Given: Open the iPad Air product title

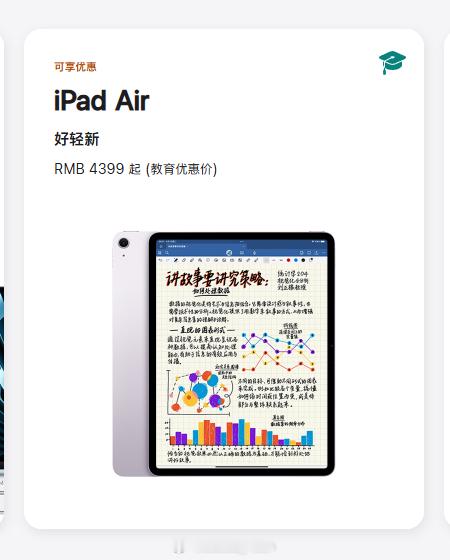Looking at the screenshot, I should [x=101, y=100].
